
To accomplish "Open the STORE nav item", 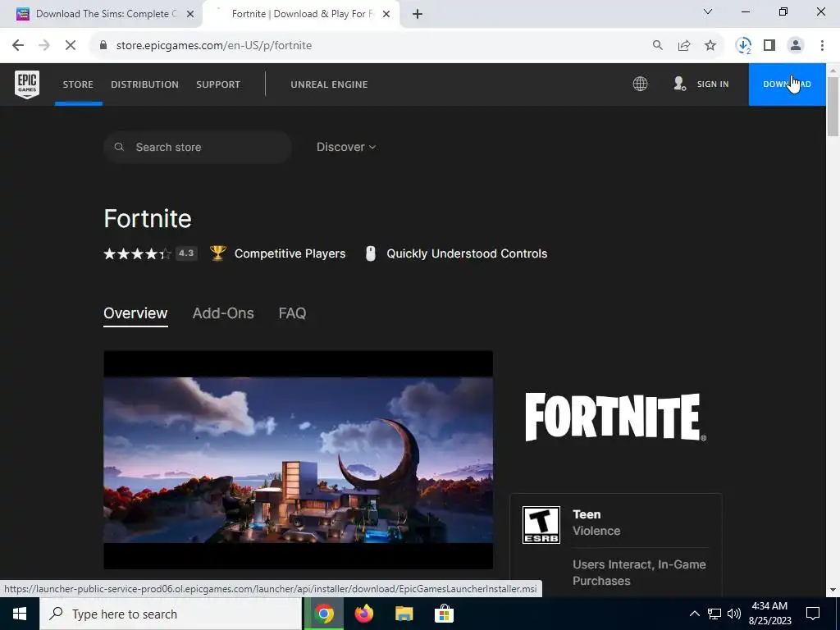I will click(x=78, y=84).
